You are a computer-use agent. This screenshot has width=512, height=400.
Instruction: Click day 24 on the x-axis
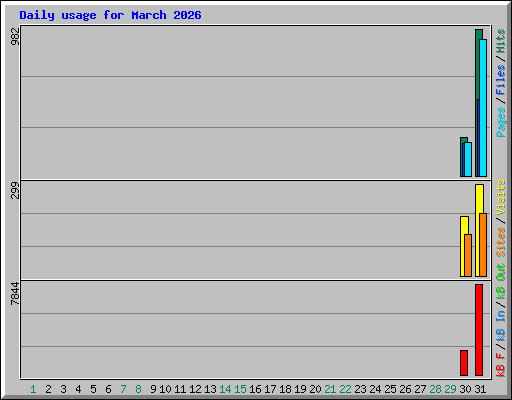click(x=375, y=389)
